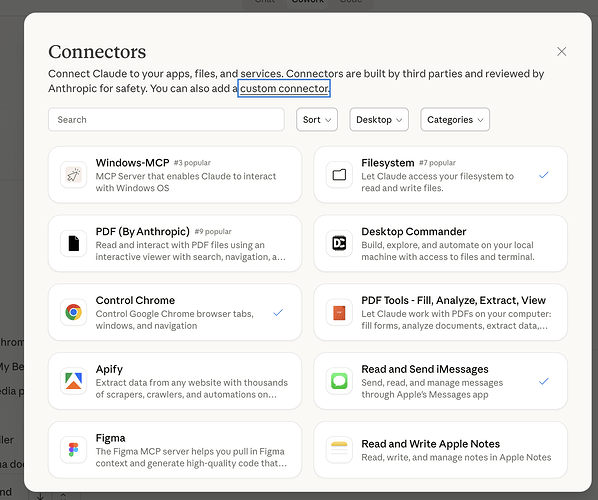The height and width of the screenshot is (500, 598).
Task: Open the Categories dropdown
Action: coord(455,120)
